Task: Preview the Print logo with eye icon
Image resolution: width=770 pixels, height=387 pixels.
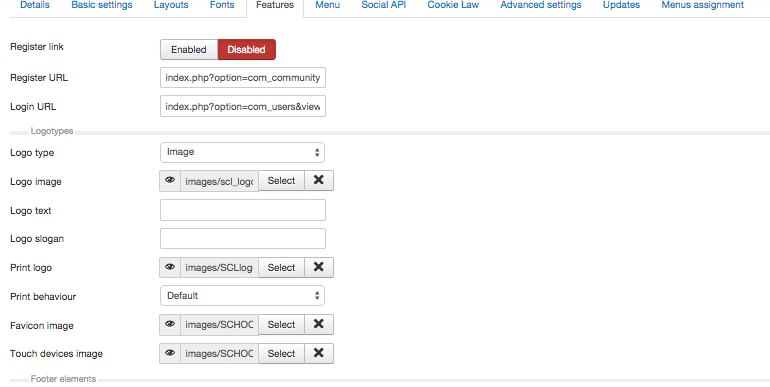Action: [170, 268]
